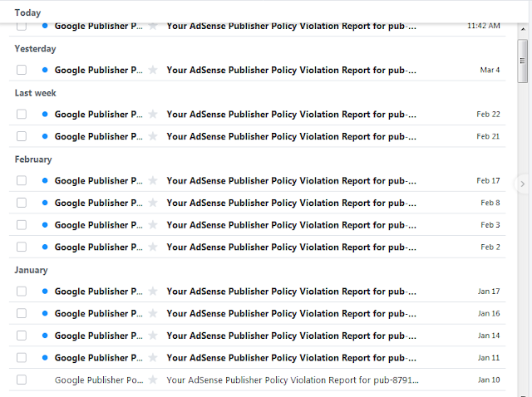
Task: Click unread dot on Feb 22 email
Action: pyautogui.click(x=45, y=115)
